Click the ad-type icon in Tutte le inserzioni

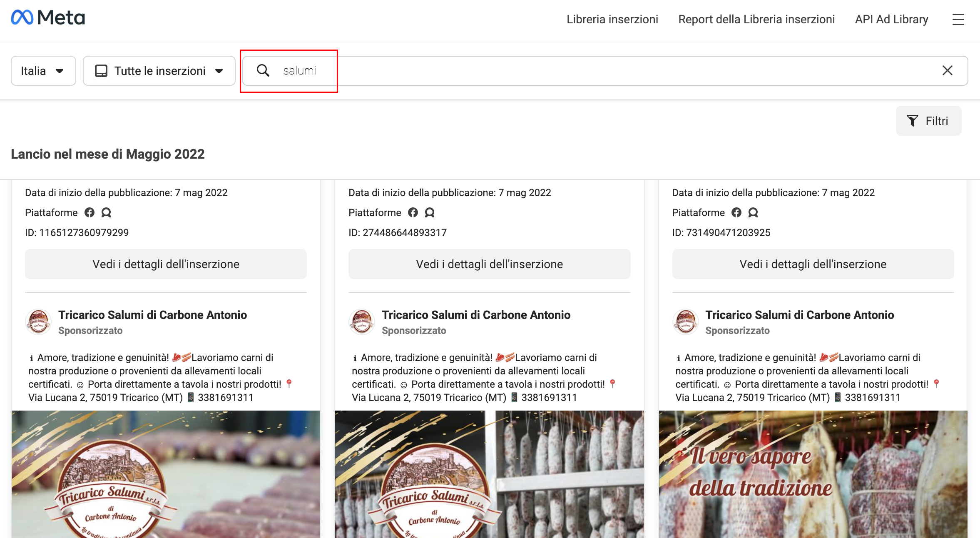coord(101,71)
